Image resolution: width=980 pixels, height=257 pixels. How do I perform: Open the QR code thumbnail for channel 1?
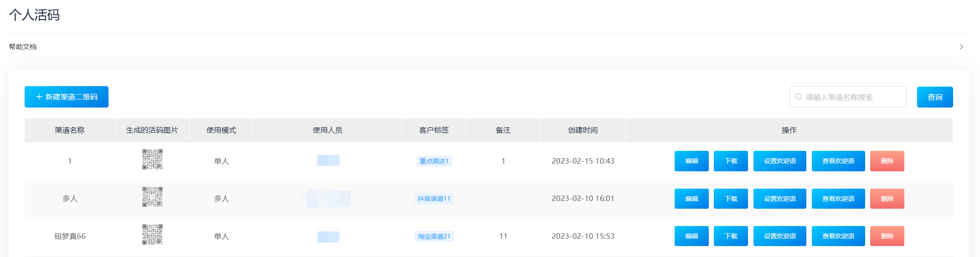click(x=152, y=159)
